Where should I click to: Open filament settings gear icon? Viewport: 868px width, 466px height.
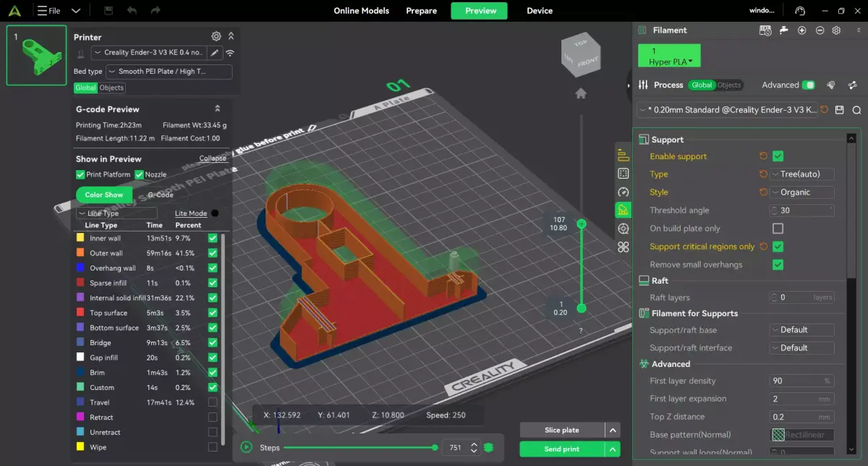[x=836, y=30]
